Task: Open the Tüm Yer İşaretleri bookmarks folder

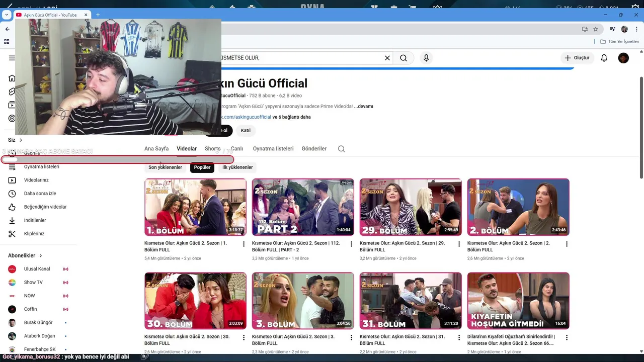Action: (x=619, y=42)
